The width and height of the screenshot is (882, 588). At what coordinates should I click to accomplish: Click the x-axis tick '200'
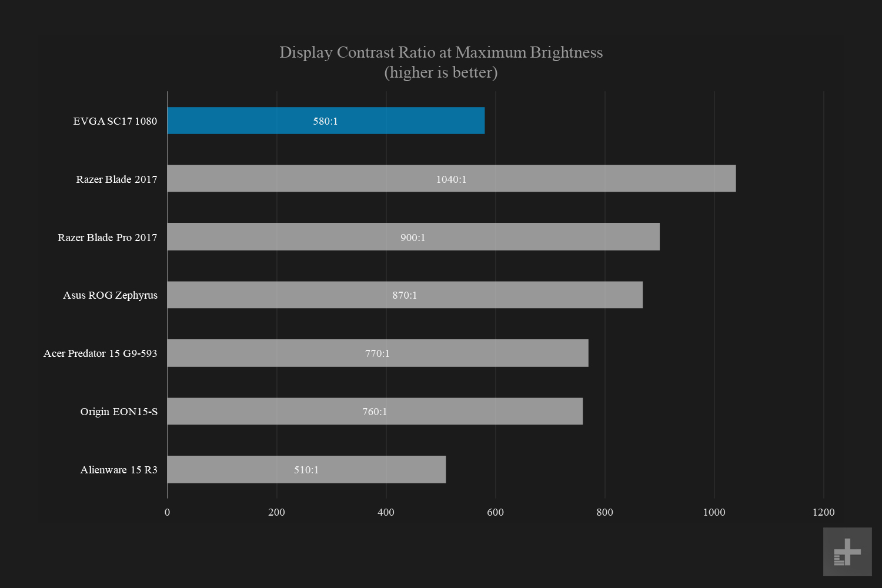point(277,512)
